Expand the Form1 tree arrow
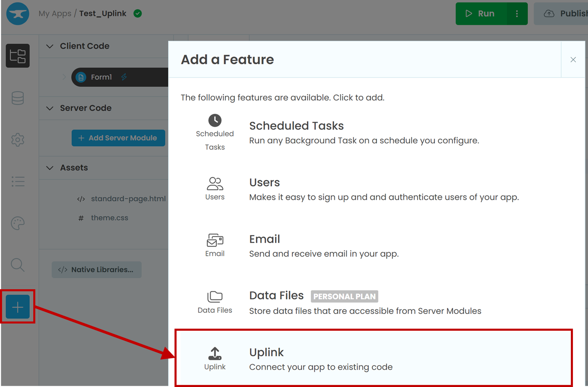 pyautogui.click(x=64, y=77)
